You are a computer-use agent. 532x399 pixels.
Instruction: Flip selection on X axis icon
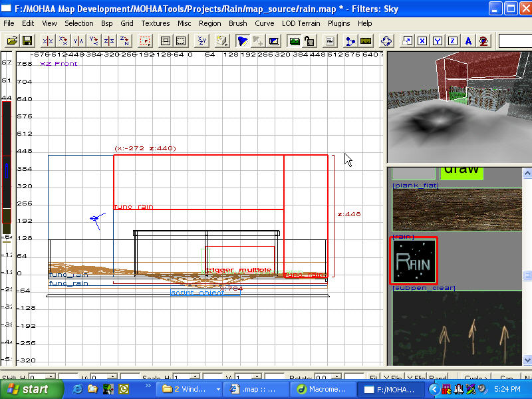(x=48, y=41)
